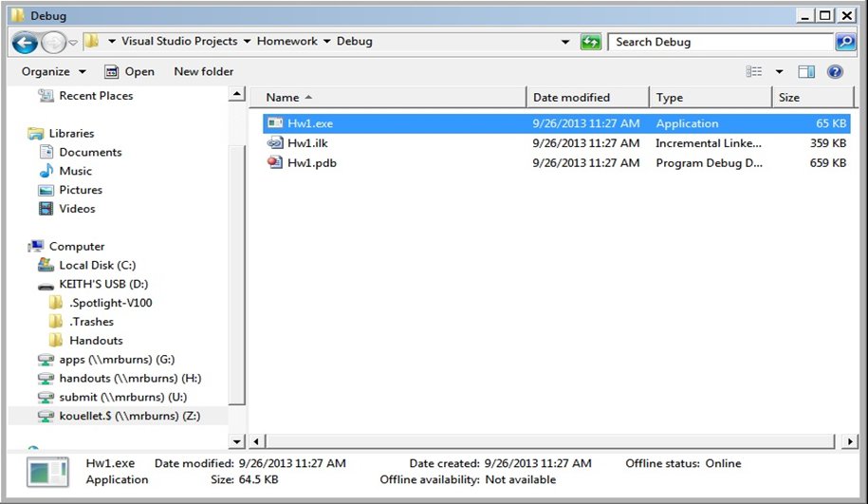Click navigation pane scroll down arrow
This screenshot has width=868, height=504.
(x=237, y=441)
